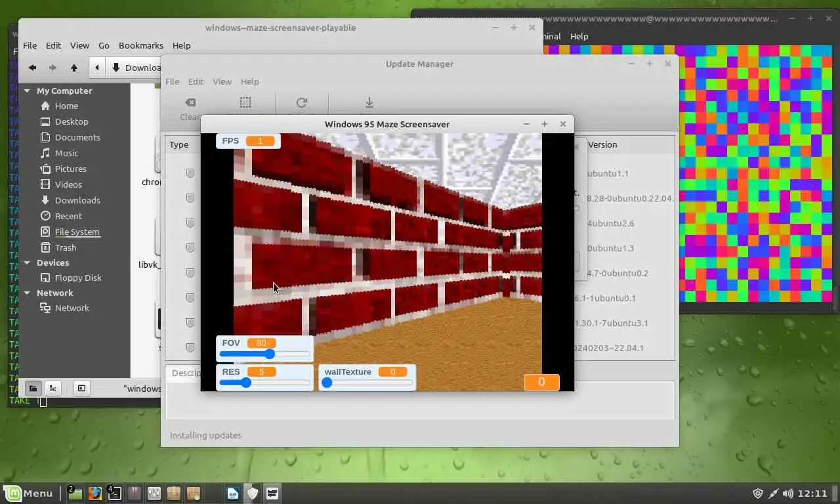This screenshot has width=840, height=504.
Task: Click the Clear button in Update Manager
Action: pyautogui.click(x=190, y=108)
